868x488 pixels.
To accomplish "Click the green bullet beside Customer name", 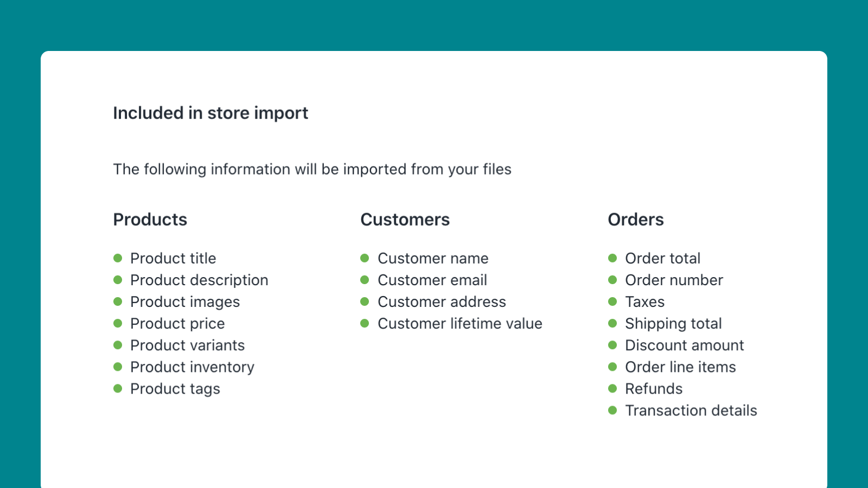I will (365, 259).
